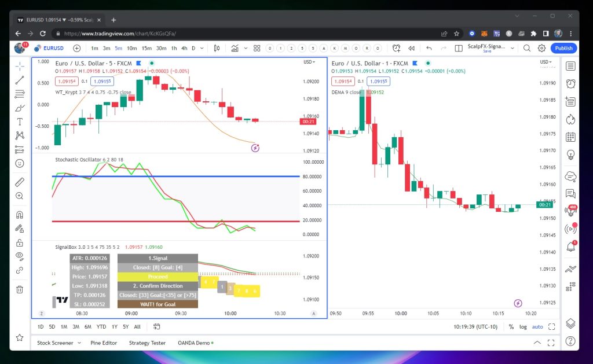The image size is (593, 364).
Task: Toggle the magnet snap mode
Action: (20, 215)
